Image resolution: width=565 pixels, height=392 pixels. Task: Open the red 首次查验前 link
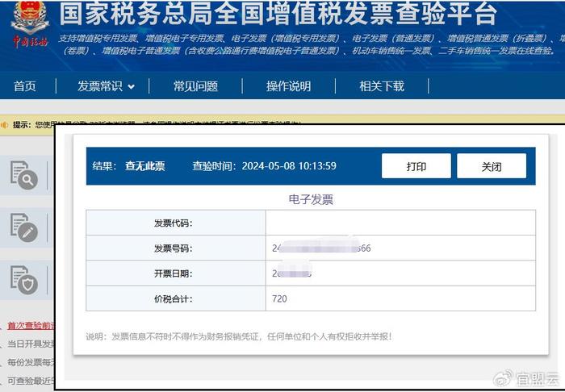31,326
